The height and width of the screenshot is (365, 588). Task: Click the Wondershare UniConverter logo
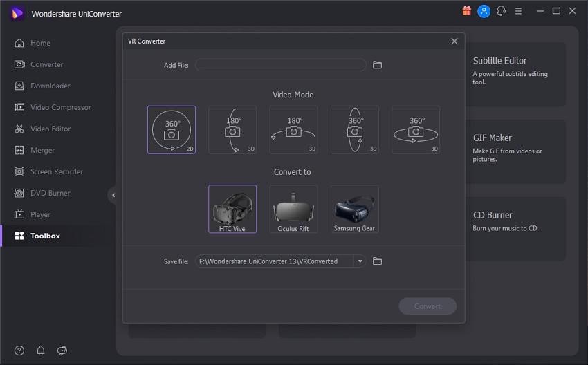click(17, 14)
